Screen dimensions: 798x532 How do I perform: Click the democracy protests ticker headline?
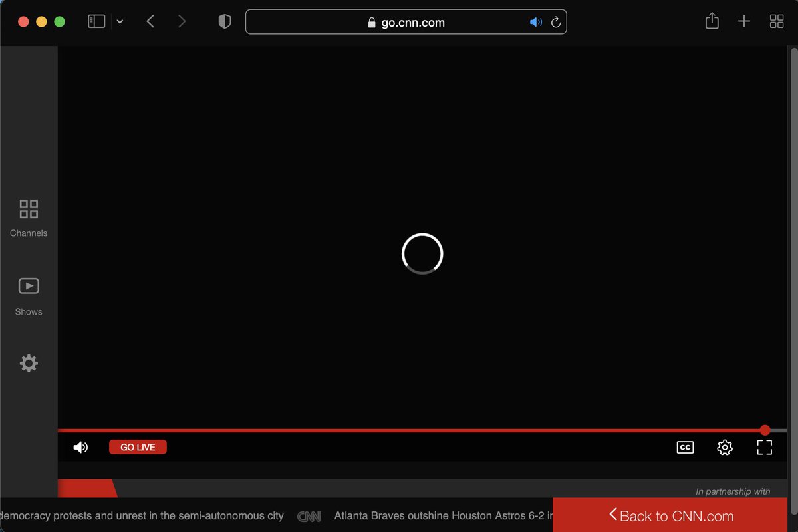pyautogui.click(x=142, y=515)
